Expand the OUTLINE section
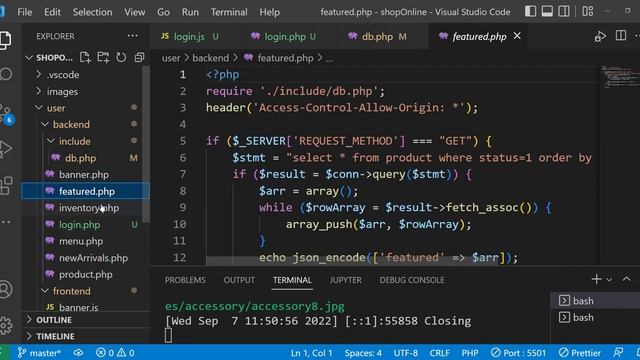 pyautogui.click(x=86, y=320)
